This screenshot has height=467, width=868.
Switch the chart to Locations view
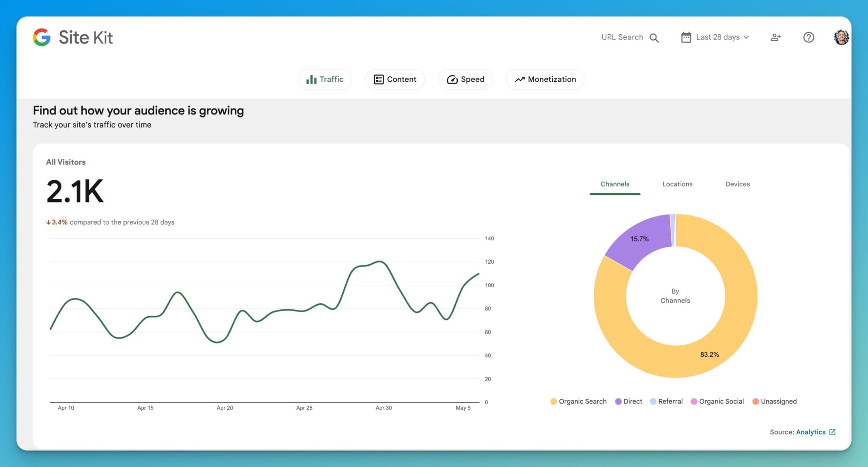click(677, 184)
